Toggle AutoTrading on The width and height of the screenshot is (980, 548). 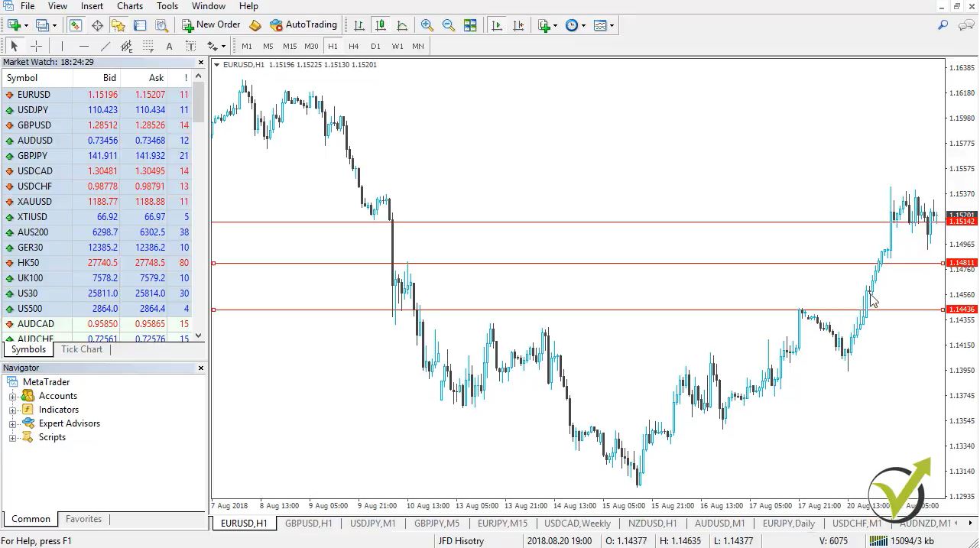pyautogui.click(x=303, y=24)
